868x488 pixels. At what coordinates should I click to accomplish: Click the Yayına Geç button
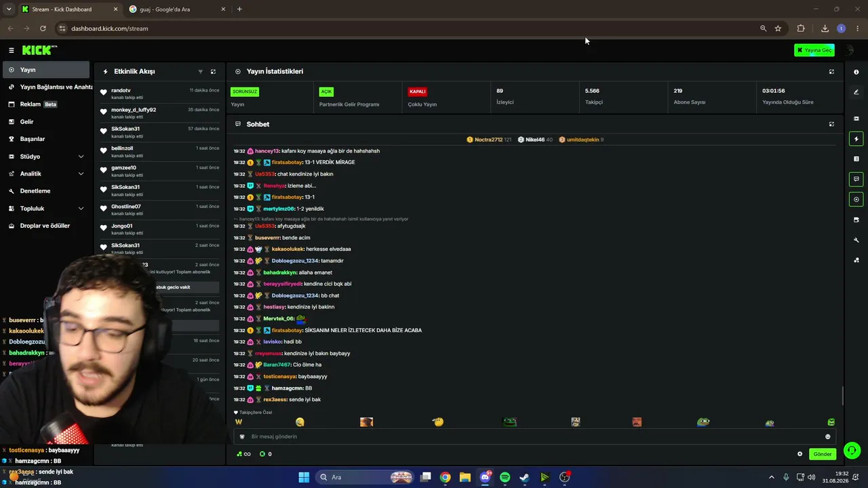pos(814,50)
